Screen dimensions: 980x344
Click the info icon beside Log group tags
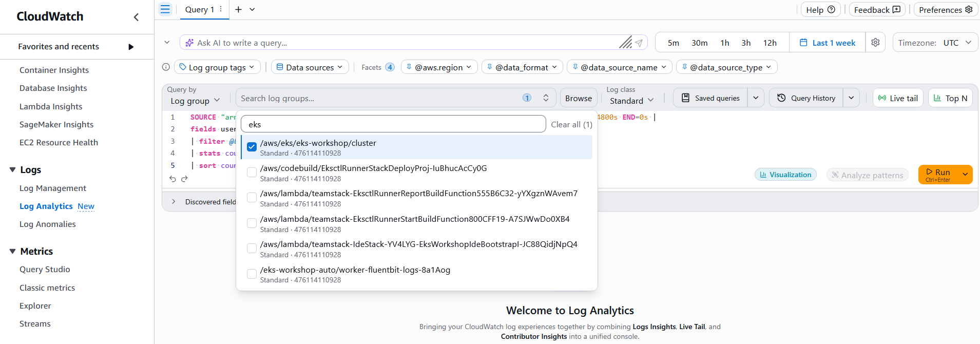click(x=166, y=67)
